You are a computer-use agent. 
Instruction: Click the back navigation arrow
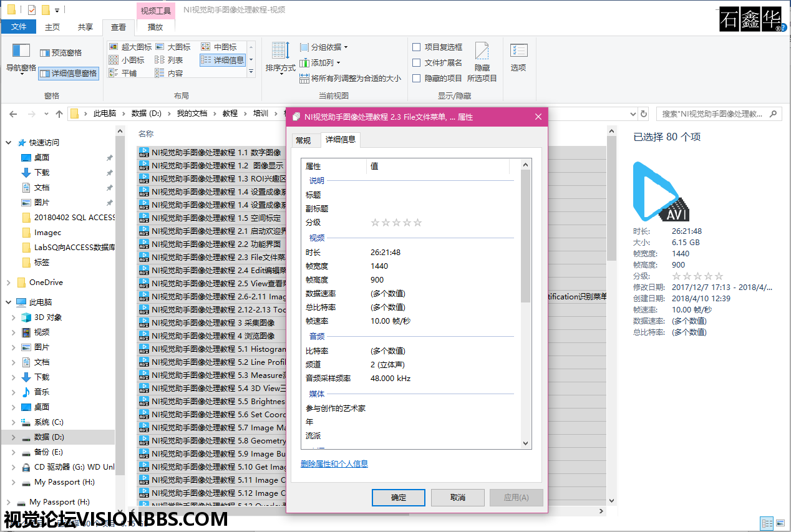(13, 114)
